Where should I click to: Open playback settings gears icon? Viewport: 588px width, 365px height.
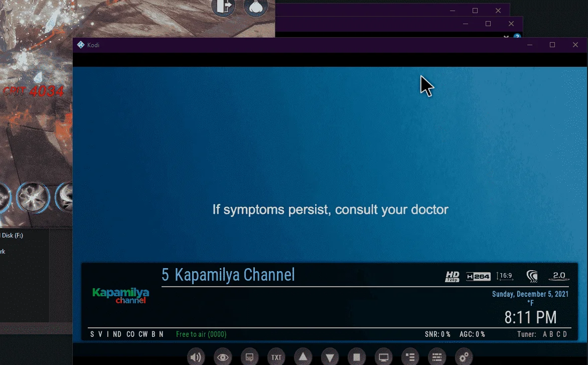[464, 357]
